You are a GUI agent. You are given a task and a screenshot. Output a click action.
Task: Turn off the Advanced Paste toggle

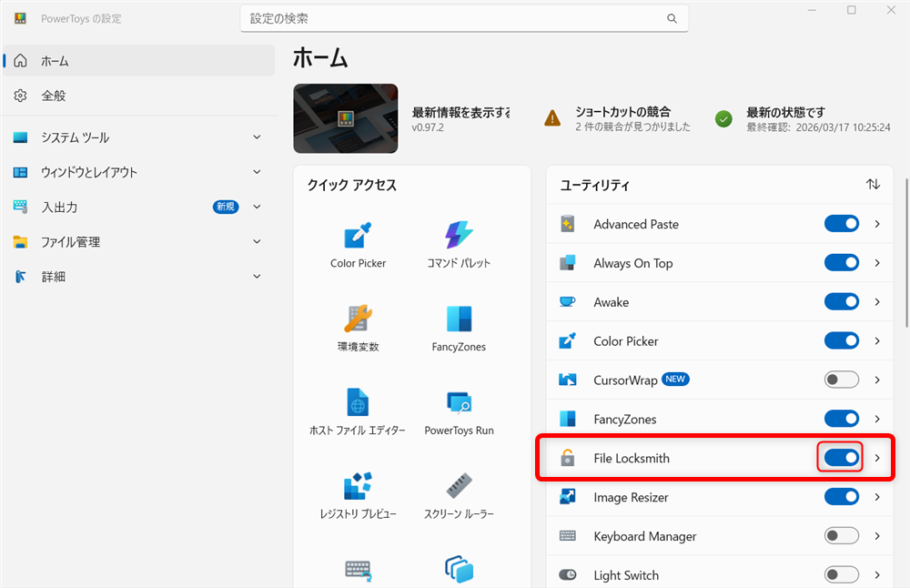(841, 223)
